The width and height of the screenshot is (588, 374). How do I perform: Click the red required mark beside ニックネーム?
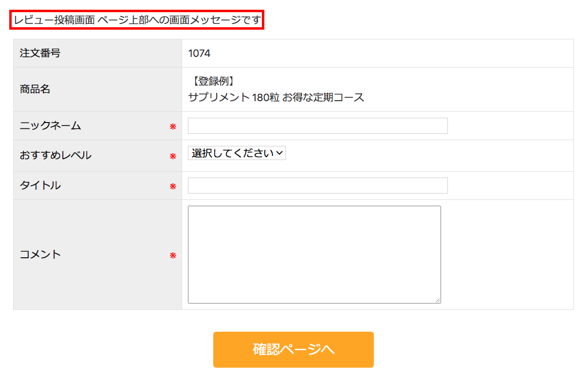tap(173, 127)
